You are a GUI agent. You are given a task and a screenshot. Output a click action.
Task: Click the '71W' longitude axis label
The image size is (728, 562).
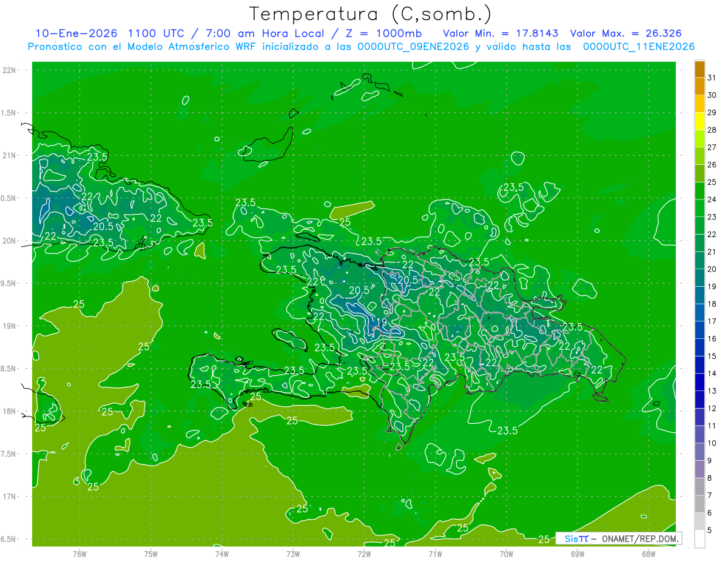click(435, 554)
